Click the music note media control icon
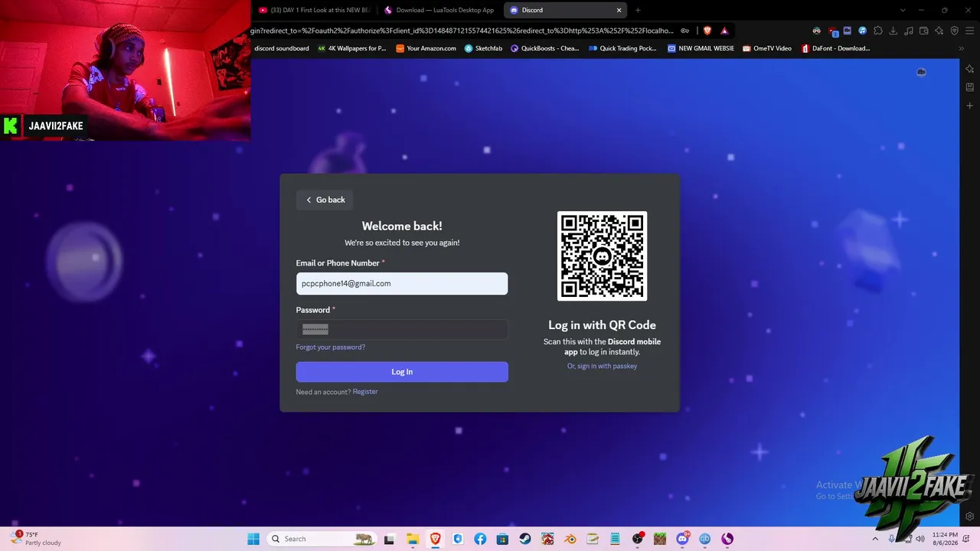Screen dimensions: 980x551 pyautogui.click(x=909, y=31)
